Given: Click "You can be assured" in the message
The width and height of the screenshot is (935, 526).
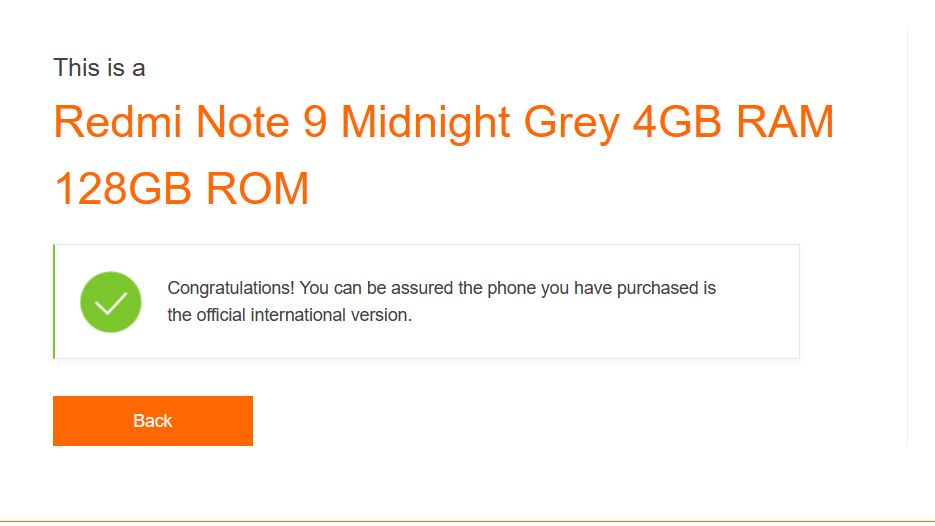Looking at the screenshot, I should (x=376, y=288).
